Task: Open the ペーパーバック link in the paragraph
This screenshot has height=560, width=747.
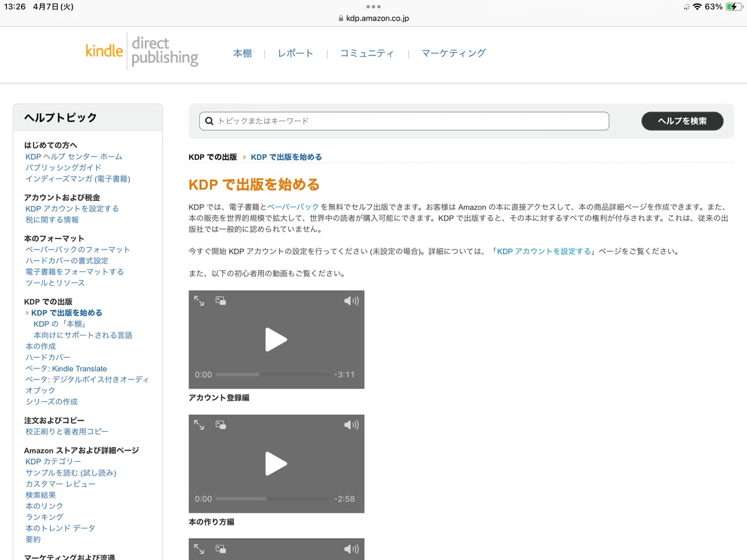Action: (293, 207)
